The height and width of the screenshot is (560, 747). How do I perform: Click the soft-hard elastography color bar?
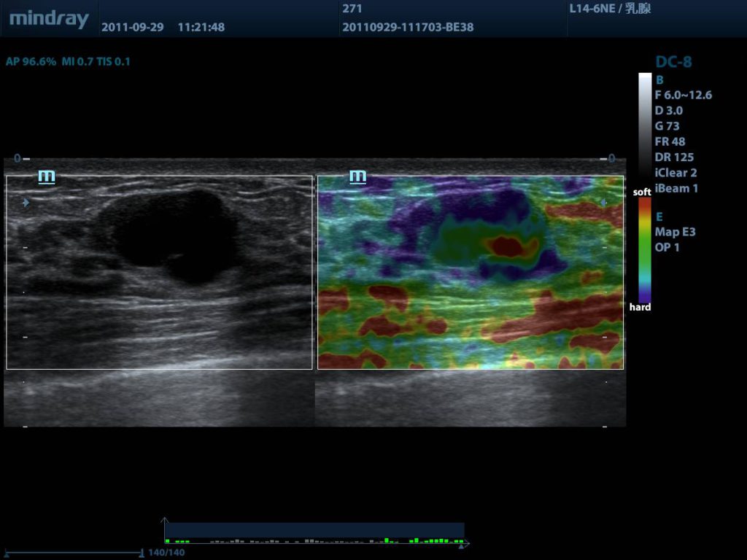[x=645, y=249]
